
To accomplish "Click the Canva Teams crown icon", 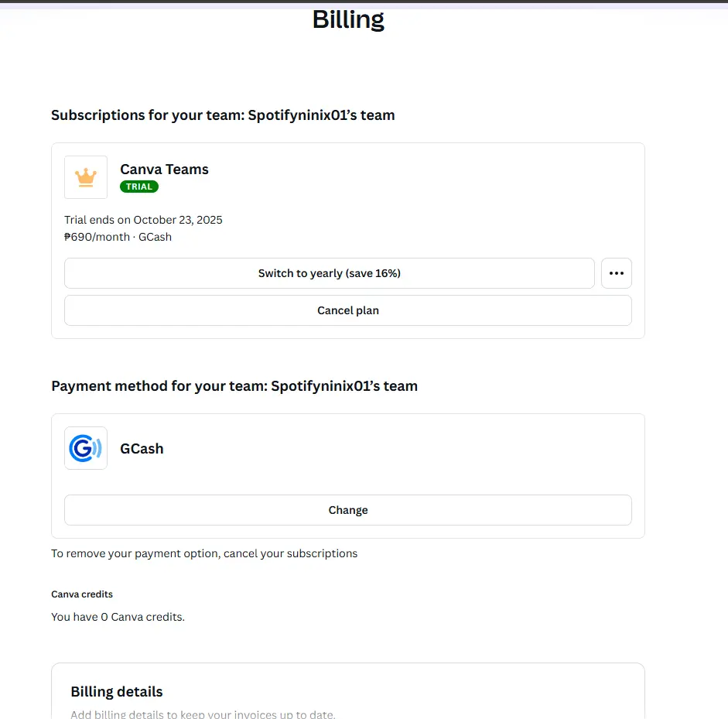I will [86, 177].
